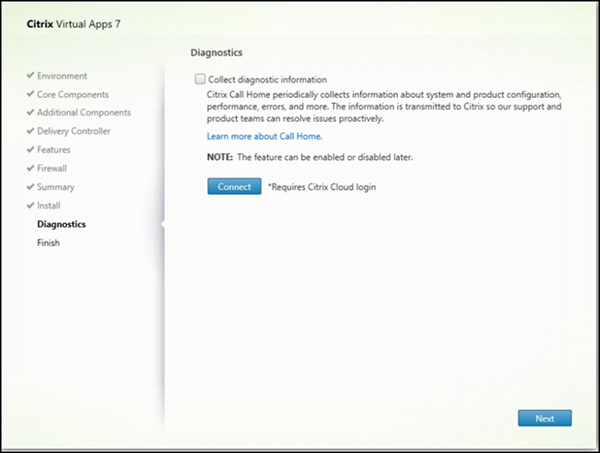Click the checkmark beside Environment step
The image size is (600, 453).
(29, 76)
